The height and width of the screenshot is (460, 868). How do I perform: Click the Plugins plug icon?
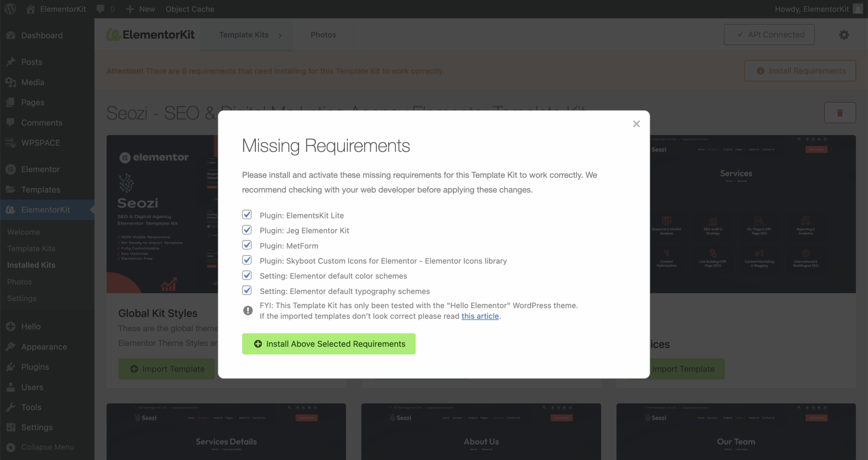pos(11,367)
